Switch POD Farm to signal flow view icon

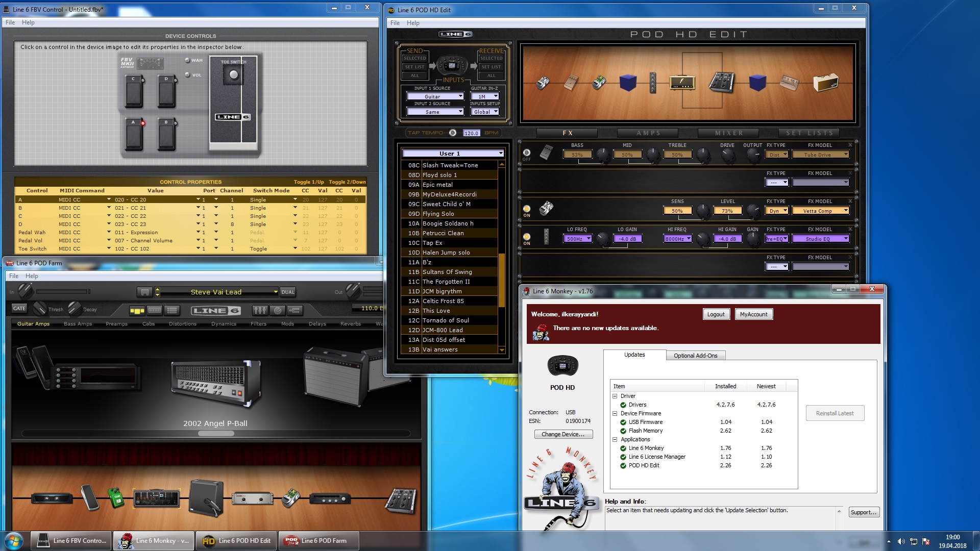pos(137,310)
